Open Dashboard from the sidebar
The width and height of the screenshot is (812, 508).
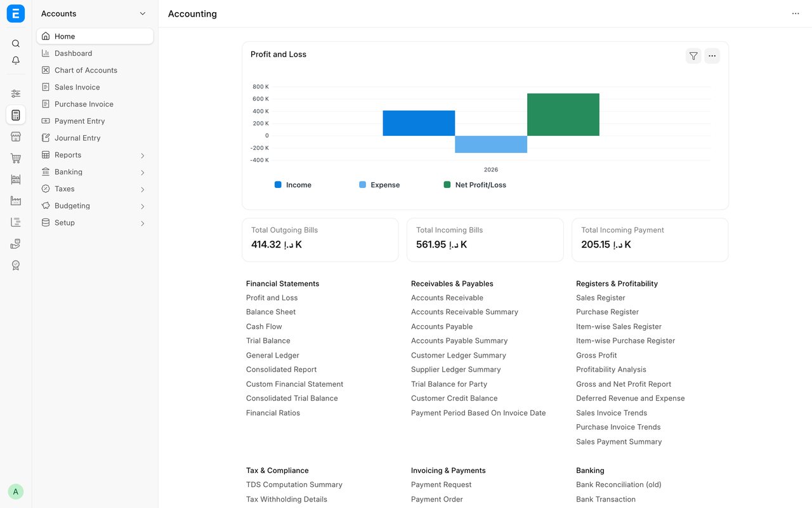click(95, 53)
